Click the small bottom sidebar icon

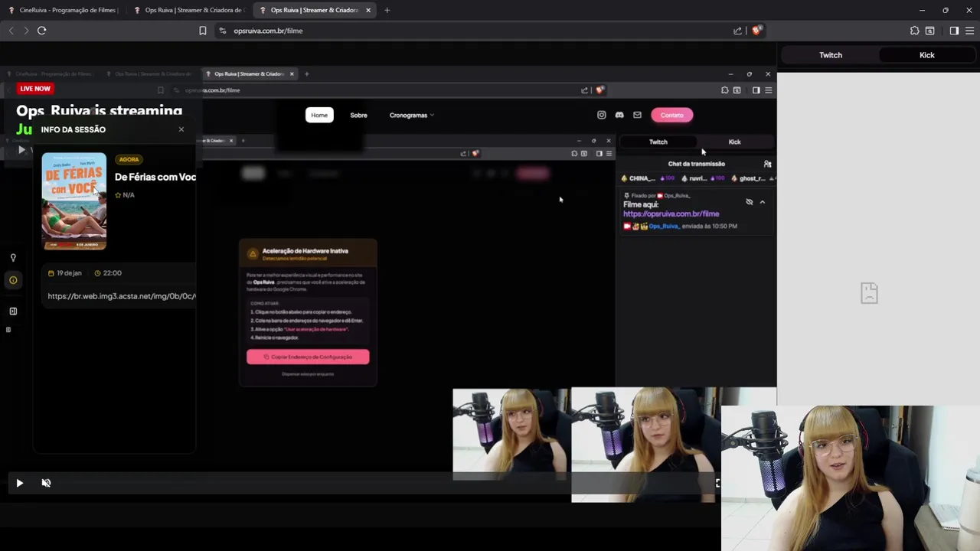[x=8, y=330]
